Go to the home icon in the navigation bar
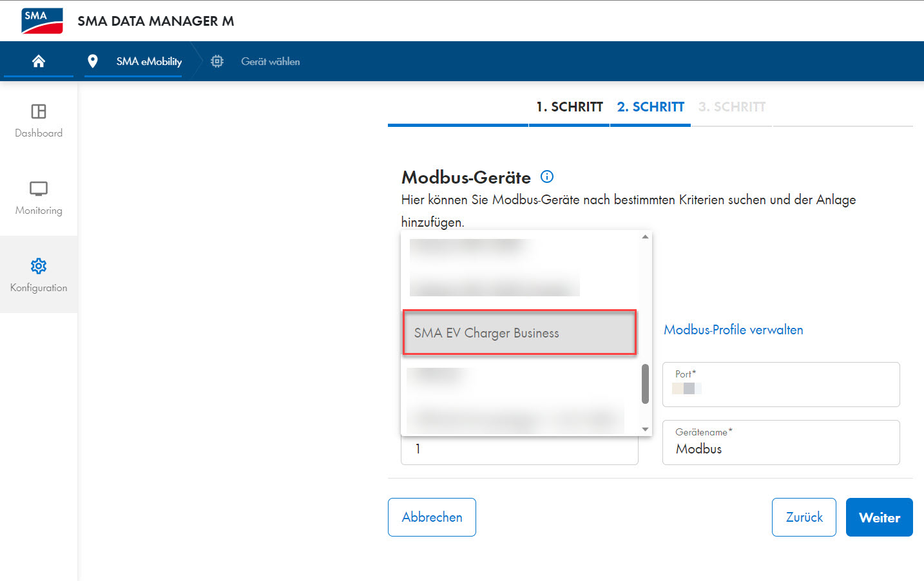The width and height of the screenshot is (924, 581). click(39, 61)
